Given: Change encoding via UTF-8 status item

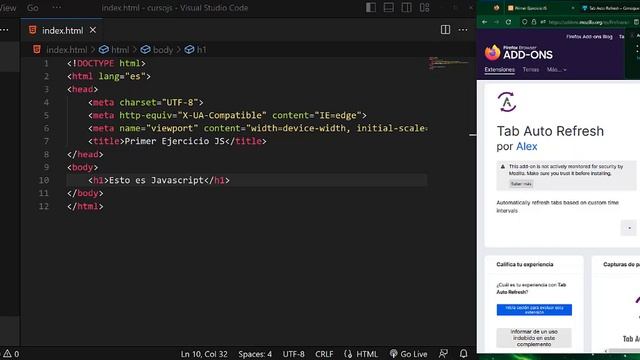Looking at the screenshot, I should point(293,354).
